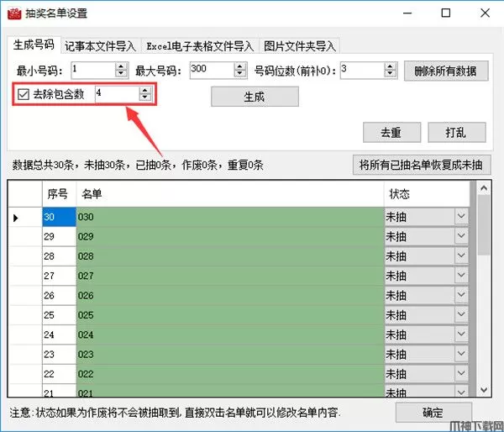Viewport: 504px width, 432px height.
Task: Focus the 号码位数 input field
Action: pos(363,70)
